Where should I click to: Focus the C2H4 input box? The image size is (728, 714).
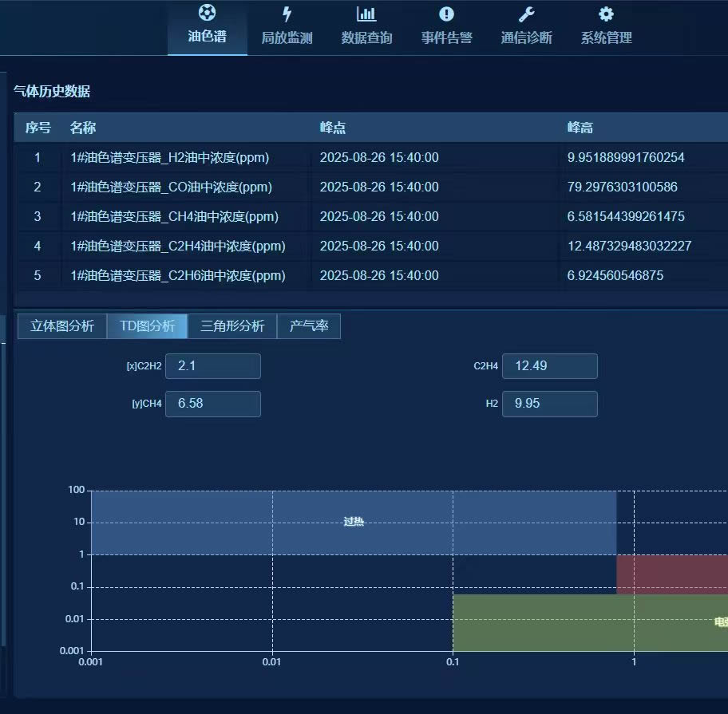[549, 366]
